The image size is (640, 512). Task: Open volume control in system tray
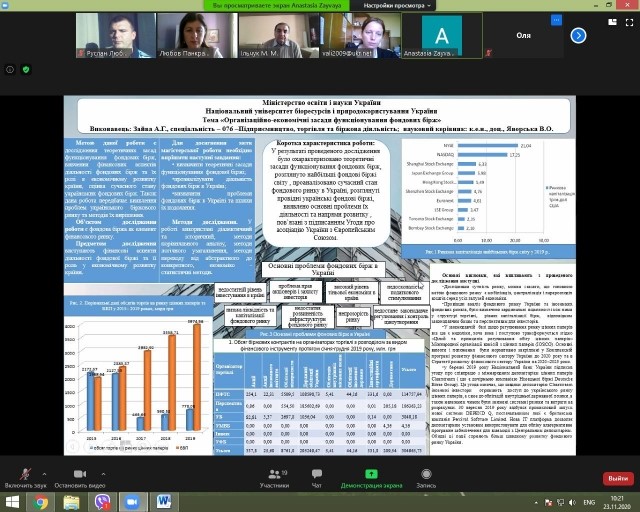pyautogui.click(x=572, y=502)
